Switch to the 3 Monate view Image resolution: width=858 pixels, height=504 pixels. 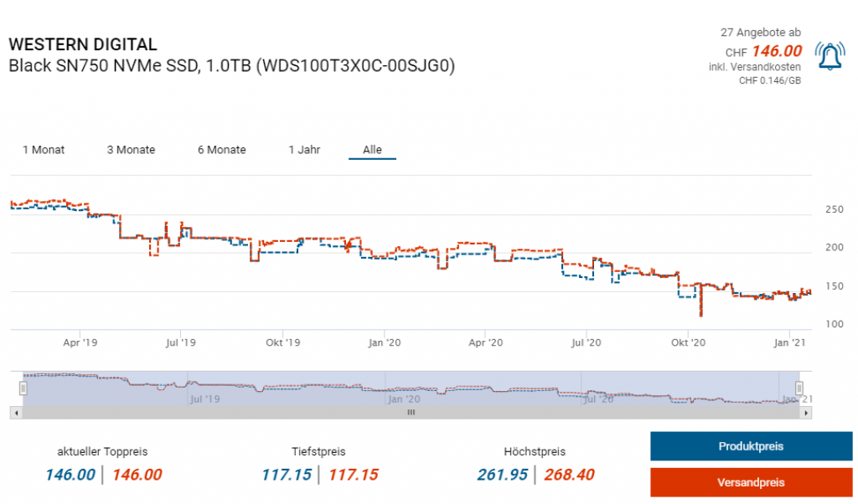click(131, 150)
